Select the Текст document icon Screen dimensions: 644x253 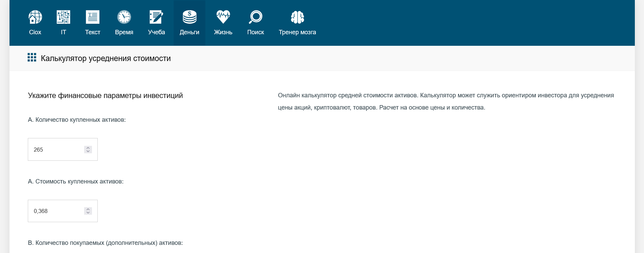click(92, 17)
